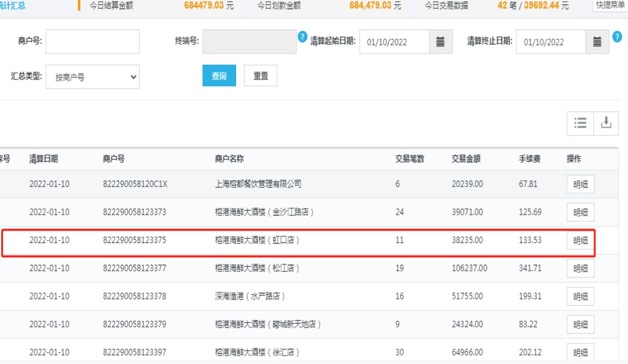Click the 重置 reset button
This screenshot has height=364, width=628.
coord(261,76)
